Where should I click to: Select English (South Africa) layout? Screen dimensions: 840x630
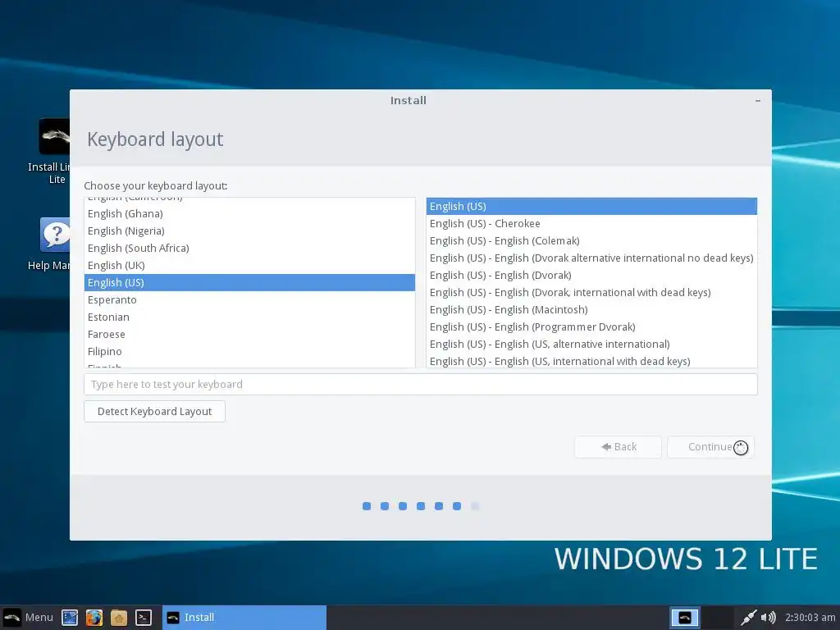(249, 248)
